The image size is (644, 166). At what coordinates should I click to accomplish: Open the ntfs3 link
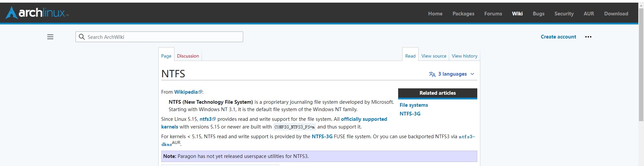[206, 119]
